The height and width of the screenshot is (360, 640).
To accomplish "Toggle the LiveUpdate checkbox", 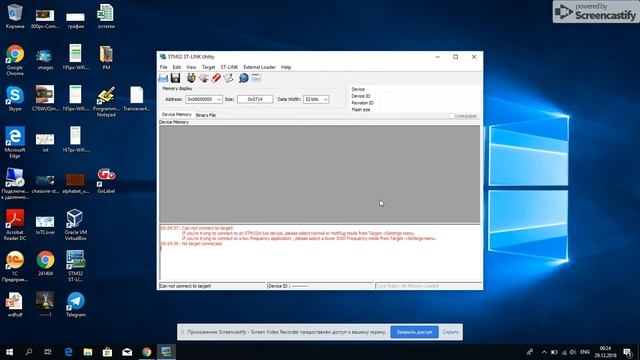I will [x=451, y=116].
